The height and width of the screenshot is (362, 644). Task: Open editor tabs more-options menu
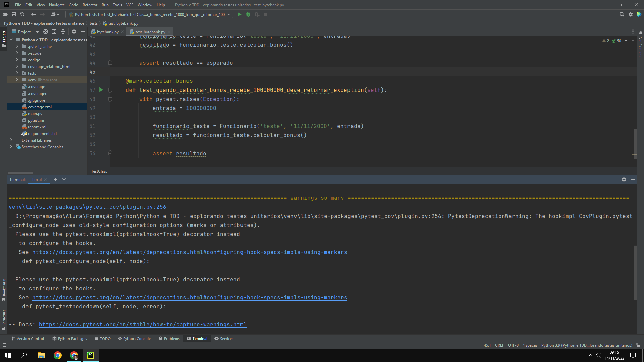[633, 32]
